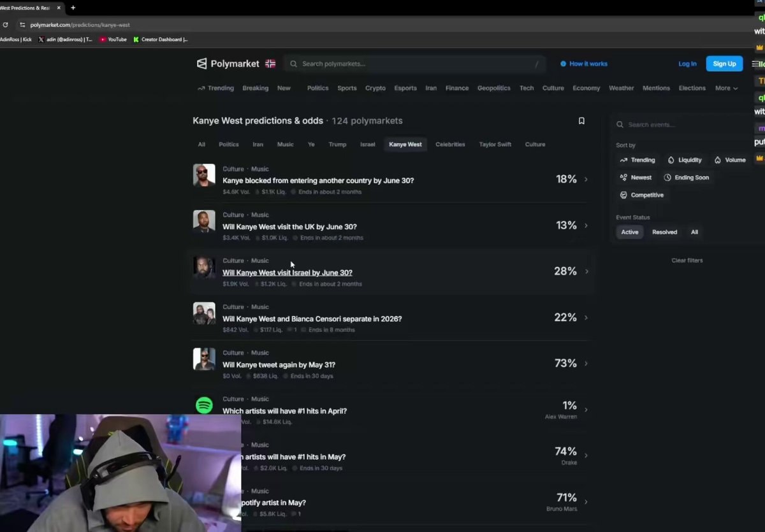Select the Music category tab
765x532 pixels.
pyautogui.click(x=285, y=145)
